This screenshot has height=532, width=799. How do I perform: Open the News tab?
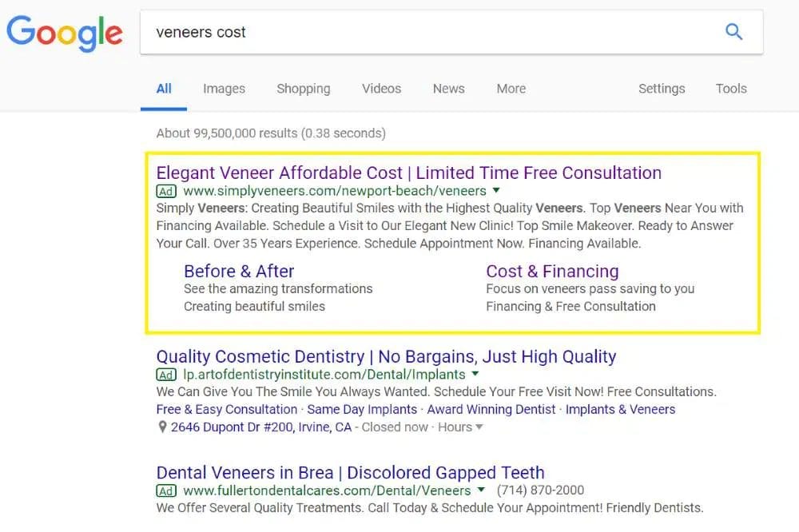pos(448,89)
